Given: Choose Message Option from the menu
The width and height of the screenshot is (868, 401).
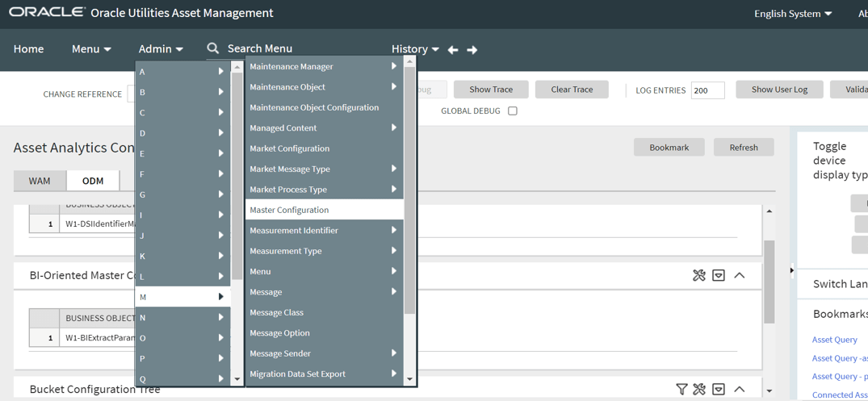Looking at the screenshot, I should click(x=325, y=333).
